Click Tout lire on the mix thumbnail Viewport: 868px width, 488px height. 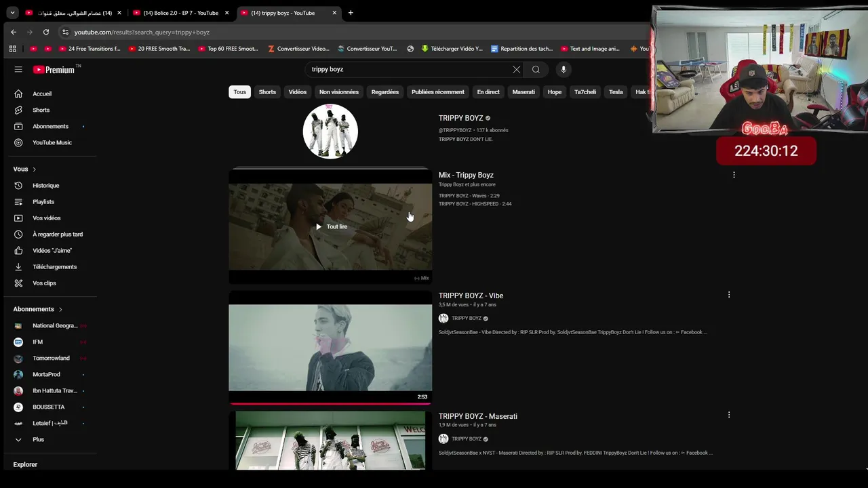pos(331,226)
